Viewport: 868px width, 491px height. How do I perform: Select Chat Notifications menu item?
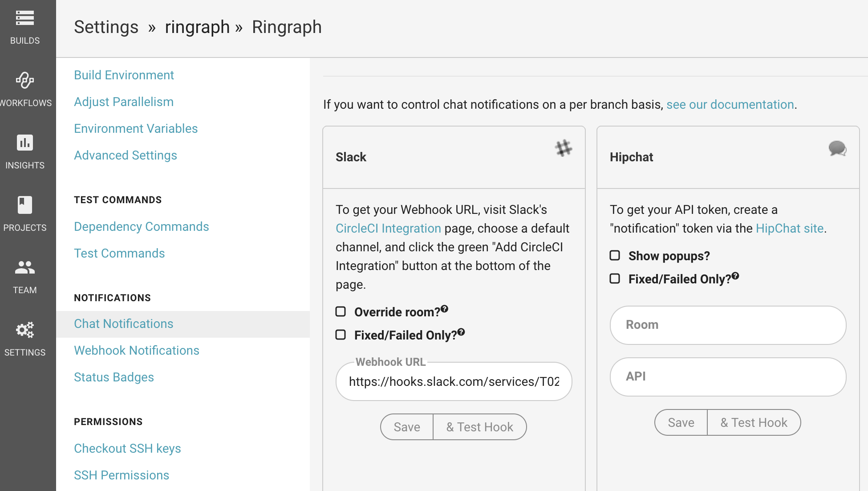coord(183,324)
